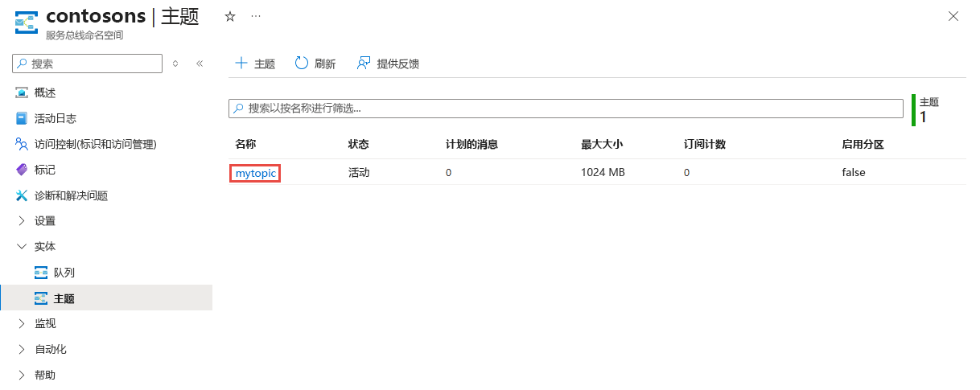Open 概述 in the sidebar
Screen dimensions: 980x390
[x=45, y=93]
